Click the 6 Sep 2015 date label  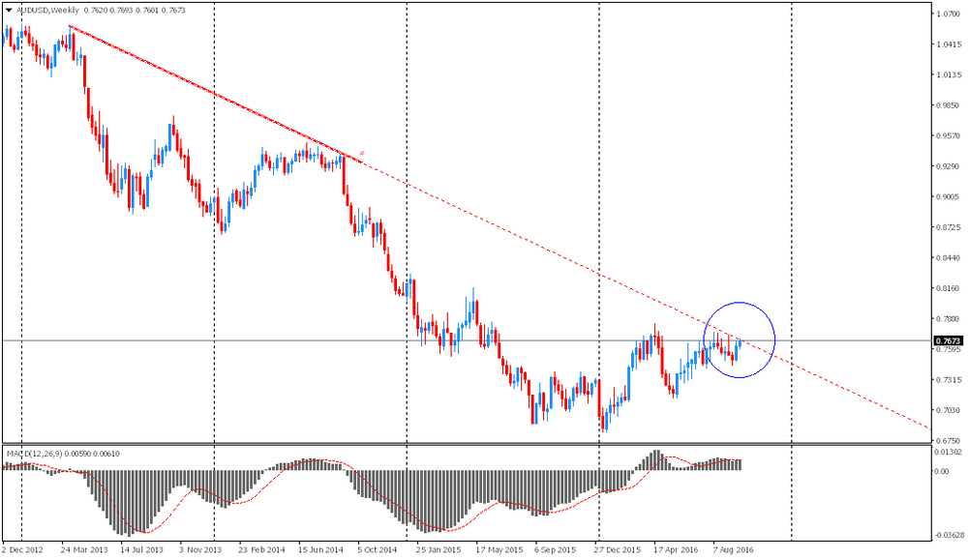coord(555,549)
